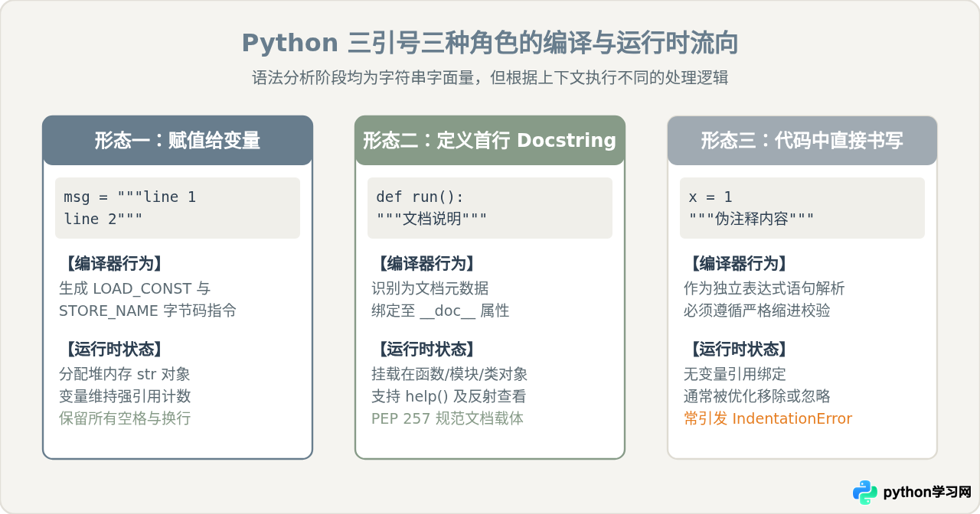Image resolution: width=980 pixels, height=514 pixels.
Task: Click code line 'line 2"""'
Action: coord(103,220)
